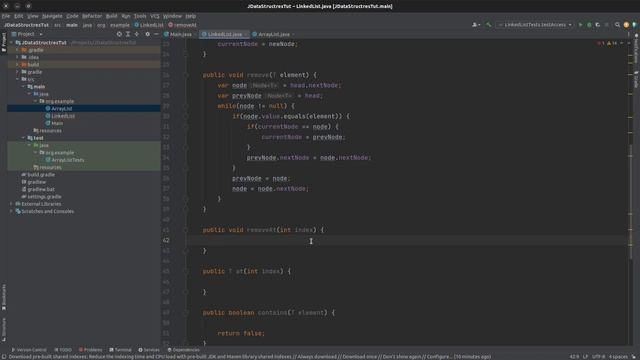Collapse all in Project panel
The width and height of the screenshot is (640, 360).
(137, 34)
